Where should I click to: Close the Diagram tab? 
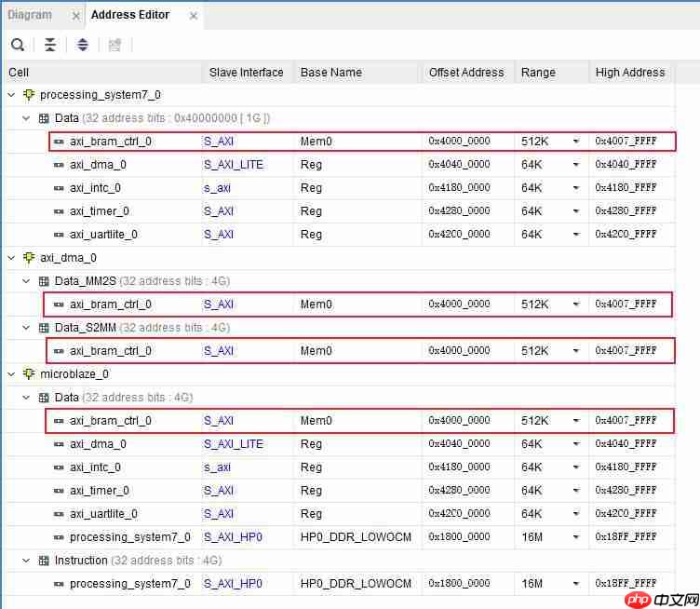[76, 16]
